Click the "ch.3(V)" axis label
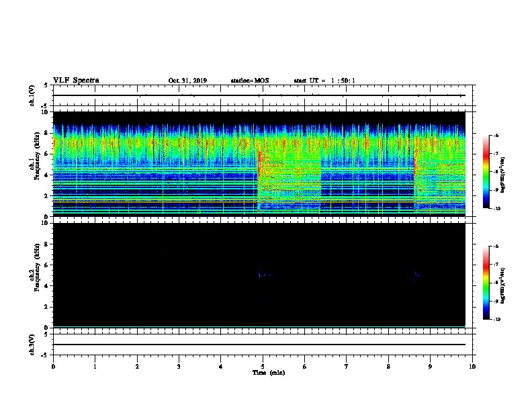The height and width of the screenshot is (411, 532). pyautogui.click(x=32, y=345)
